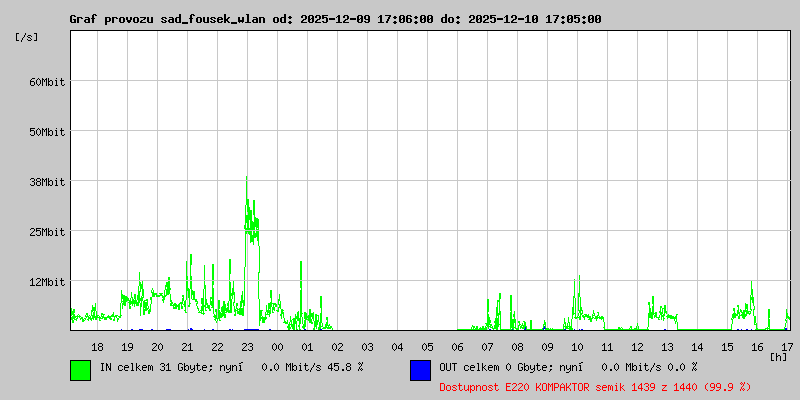Click the '[/s]' unit label
This screenshot has height=400, width=800.
tap(27, 37)
